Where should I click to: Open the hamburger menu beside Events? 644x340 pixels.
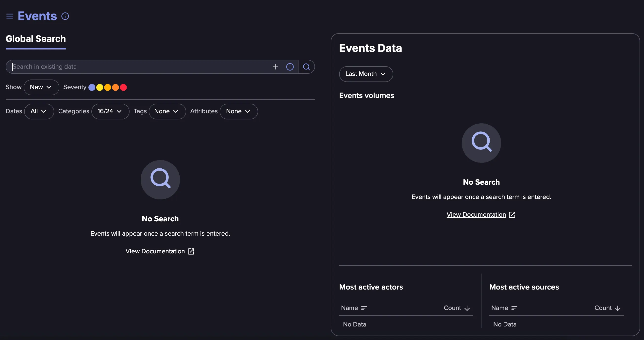click(10, 16)
